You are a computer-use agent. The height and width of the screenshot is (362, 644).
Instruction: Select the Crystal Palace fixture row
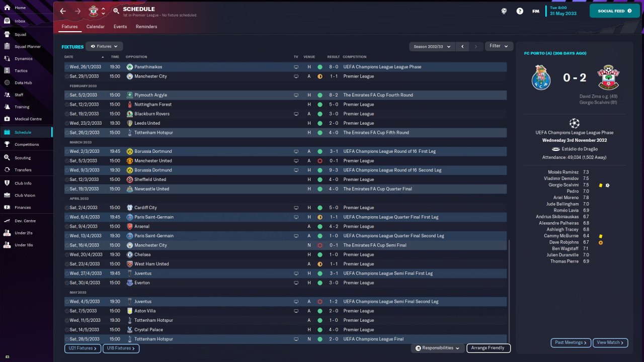[x=285, y=330]
